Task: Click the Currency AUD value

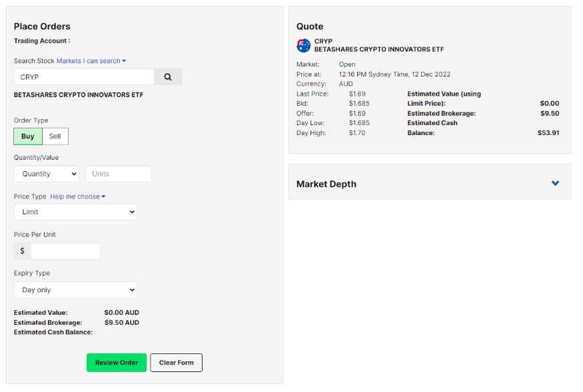Action: tap(346, 84)
